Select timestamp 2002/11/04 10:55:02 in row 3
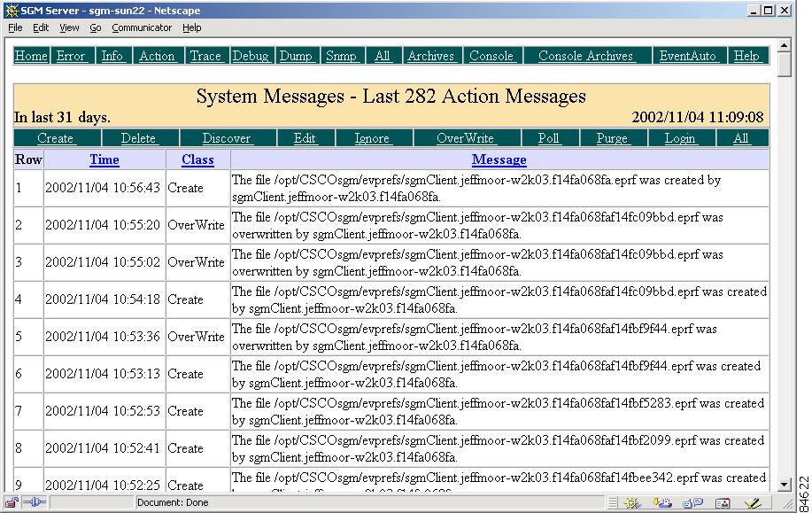Image resolution: width=812 pixels, height=513 pixels. click(103, 262)
